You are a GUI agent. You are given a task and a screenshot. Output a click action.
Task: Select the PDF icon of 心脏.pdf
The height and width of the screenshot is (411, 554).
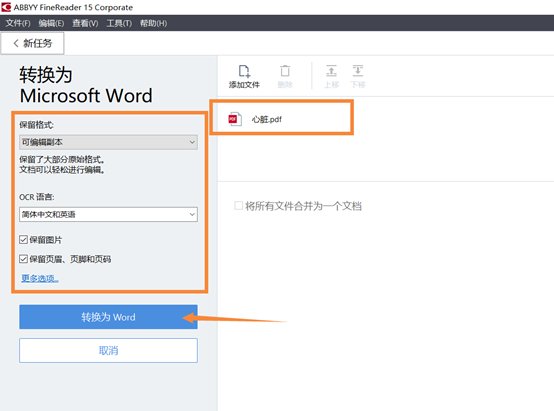pyautogui.click(x=235, y=119)
